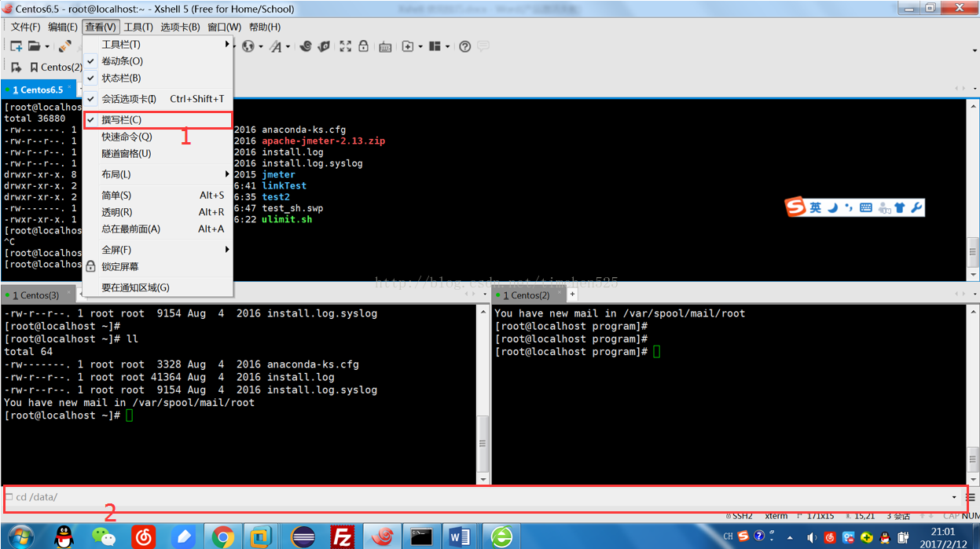Screen dimensions: 980x549
Task: Toggle 简单(S) view mode
Action: tap(158, 195)
